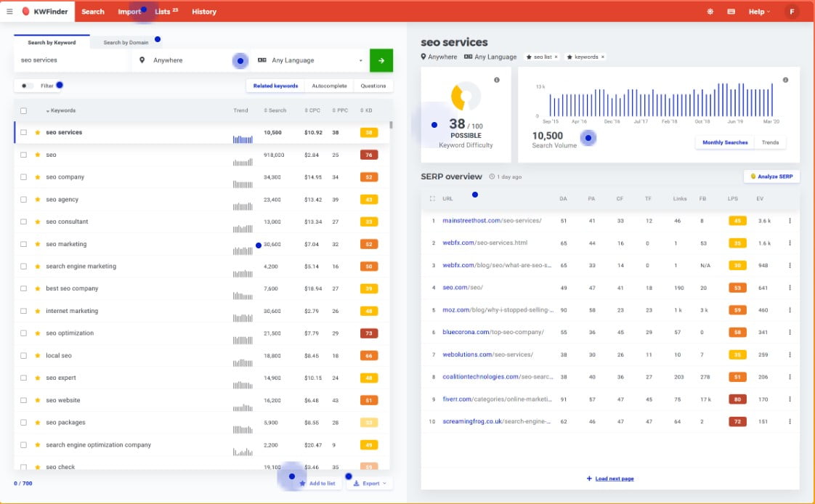Viewport: 815px width, 504px height.
Task: Toggle the theme sun icon
Action: pyautogui.click(x=710, y=12)
